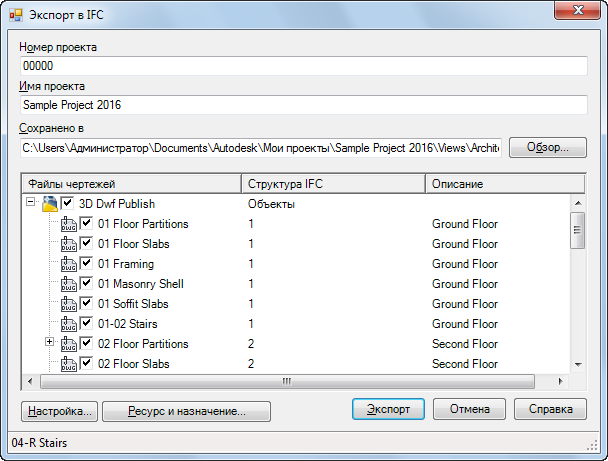Click the DWG icon for 01 Framing
The image size is (608, 461).
(69, 264)
